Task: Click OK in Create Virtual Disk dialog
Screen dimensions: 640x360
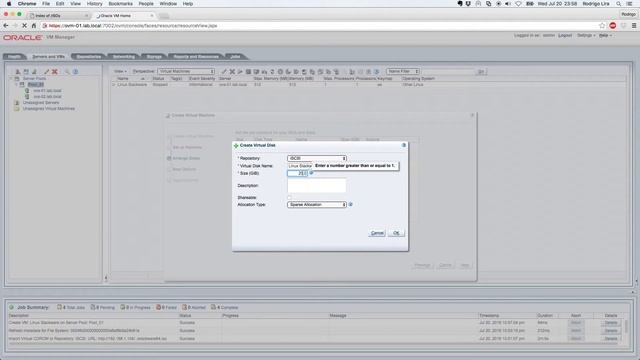Action: click(396, 233)
